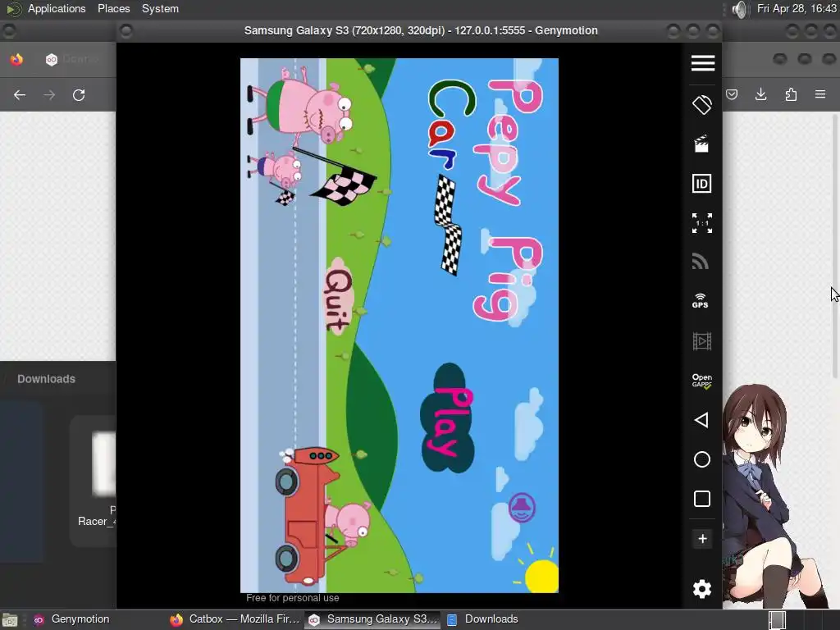Switch to Catbox Mozilla Firefox taskbar entry
The image size is (840, 630).
235,619
